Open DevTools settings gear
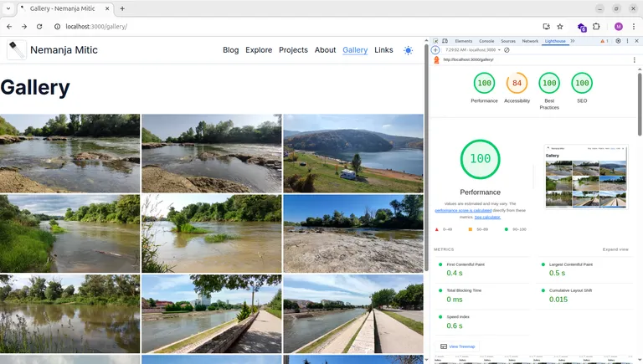Viewport: 643px width, 364px height. 618,41
